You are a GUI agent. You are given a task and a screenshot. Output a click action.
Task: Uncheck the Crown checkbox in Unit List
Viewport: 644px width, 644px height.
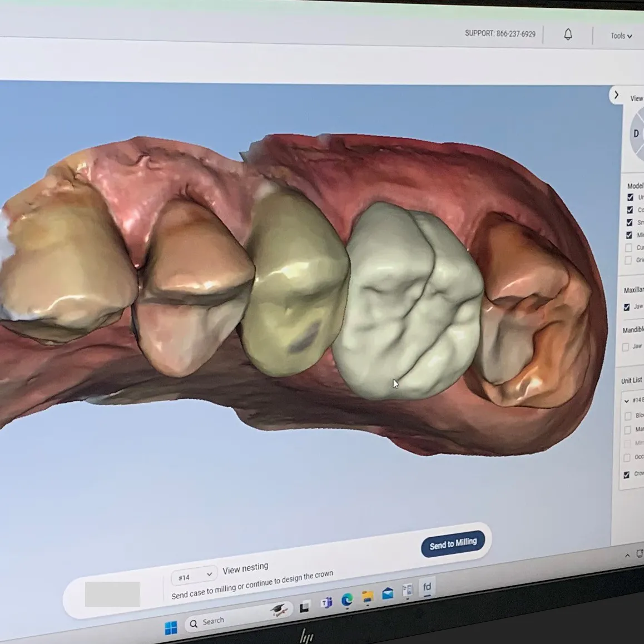tap(627, 474)
